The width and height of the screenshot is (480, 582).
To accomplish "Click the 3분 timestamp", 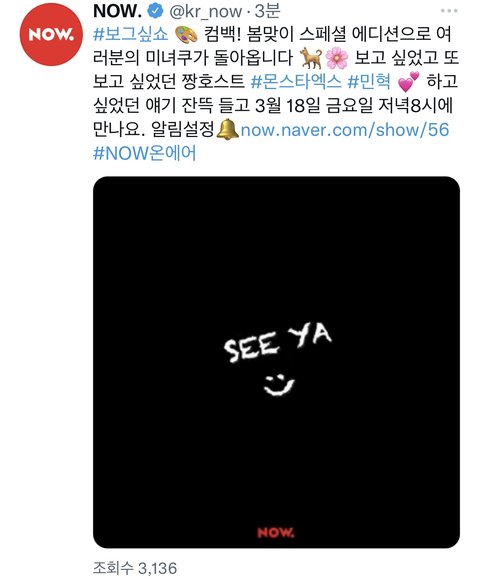I will coord(267,11).
